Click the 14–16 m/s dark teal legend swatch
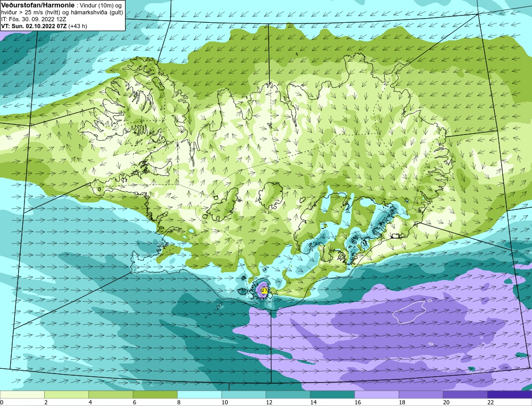 point(332,394)
